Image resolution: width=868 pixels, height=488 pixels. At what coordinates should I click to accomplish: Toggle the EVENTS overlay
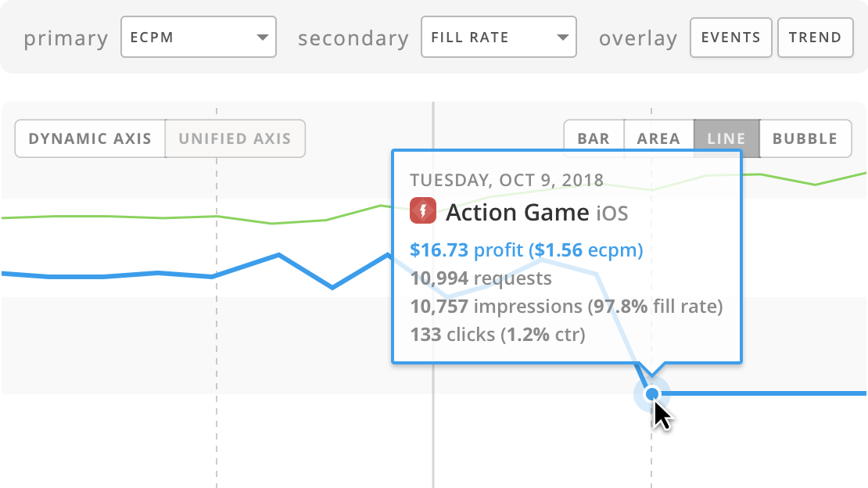point(730,38)
